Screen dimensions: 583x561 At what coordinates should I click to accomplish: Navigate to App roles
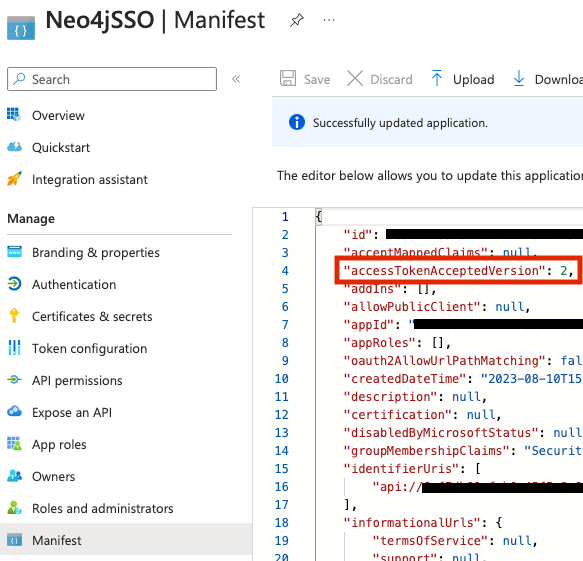pyautogui.click(x=59, y=445)
